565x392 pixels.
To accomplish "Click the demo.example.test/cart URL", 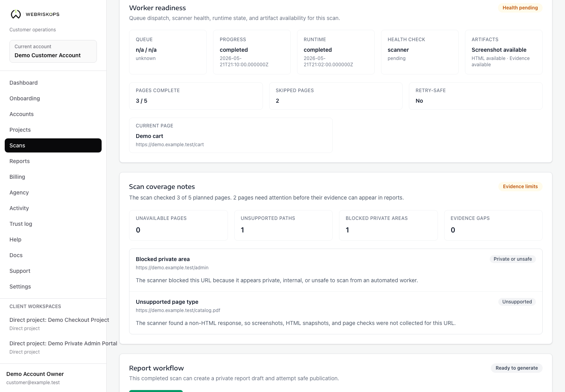I will (x=170, y=145).
